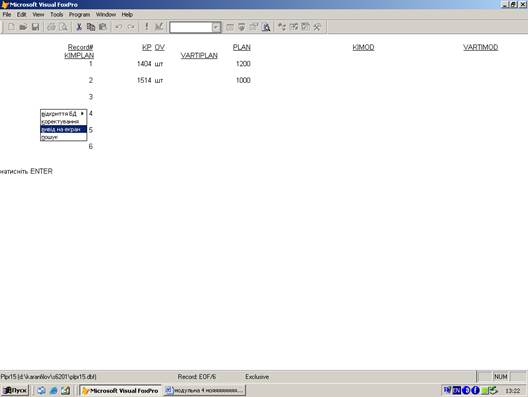Screen dimensions: 528x397
Task: Click the OV column header
Action: 160,47
